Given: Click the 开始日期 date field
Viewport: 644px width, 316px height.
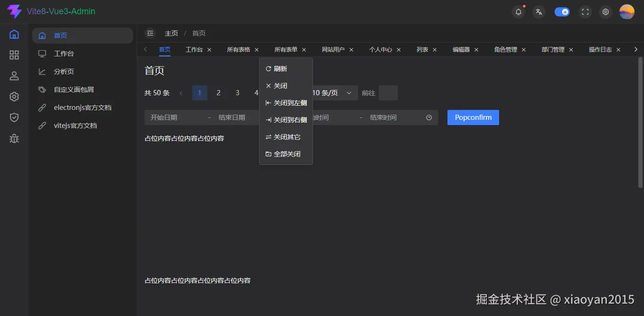Looking at the screenshot, I should click(174, 117).
